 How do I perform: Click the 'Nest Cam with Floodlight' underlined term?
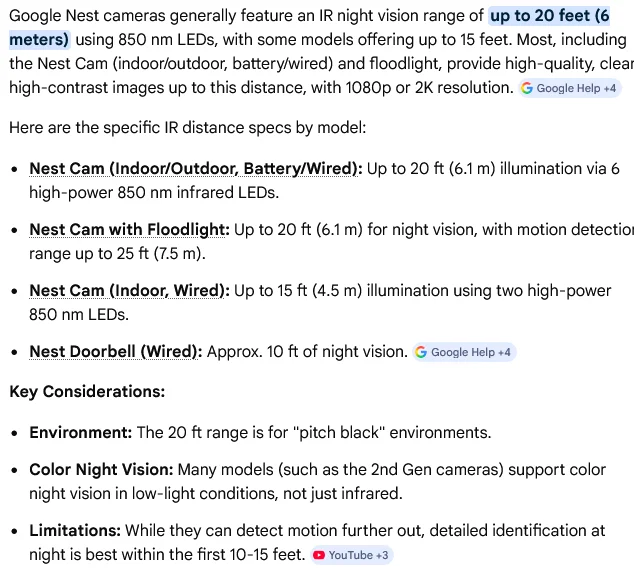tap(129, 230)
